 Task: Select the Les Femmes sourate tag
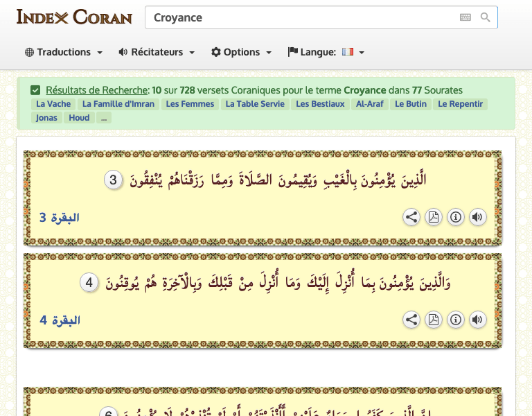point(190,104)
